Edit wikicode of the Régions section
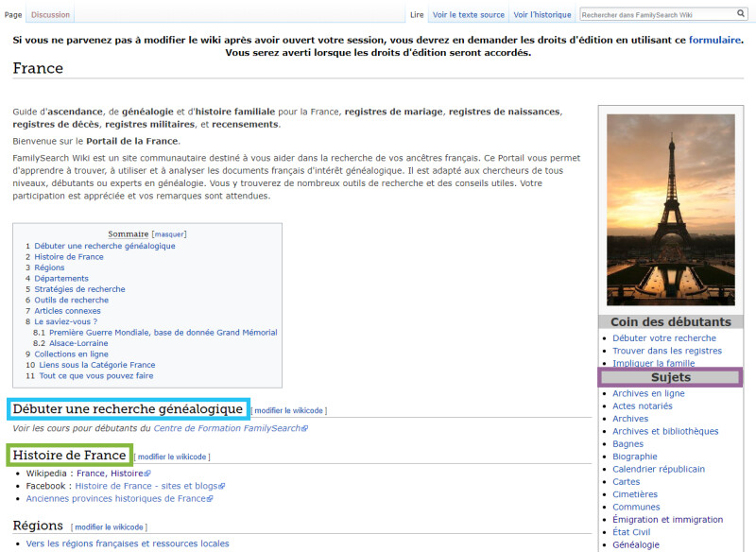The image size is (756, 552). pos(109,527)
